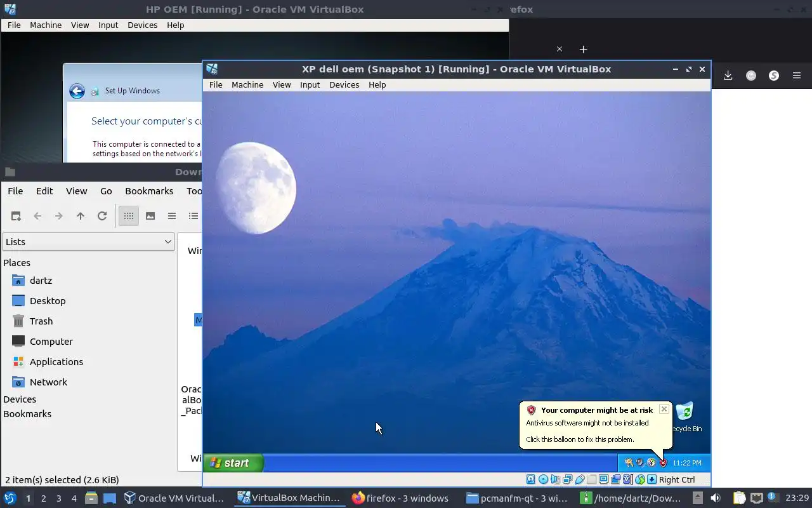Select Computer in Places sidebar
This screenshot has width=812, height=508.
(51, 342)
